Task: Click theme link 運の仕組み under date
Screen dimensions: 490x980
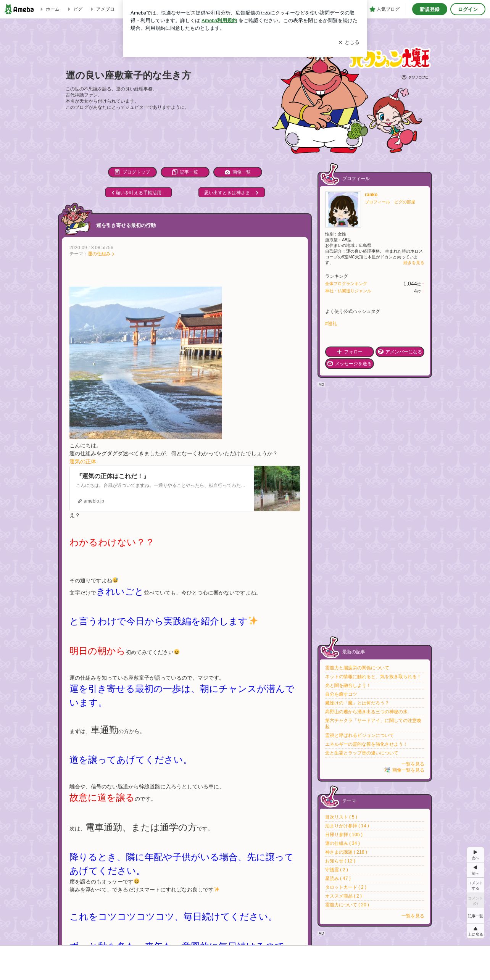Action: [101, 254]
